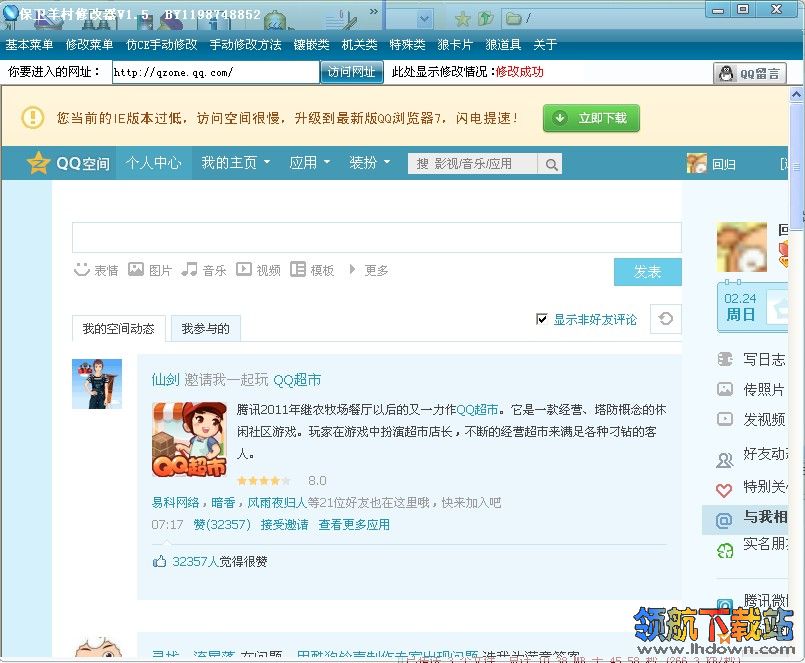Click the 写日志 sidebar icon
The width and height of the screenshot is (805, 663).
coord(725,359)
